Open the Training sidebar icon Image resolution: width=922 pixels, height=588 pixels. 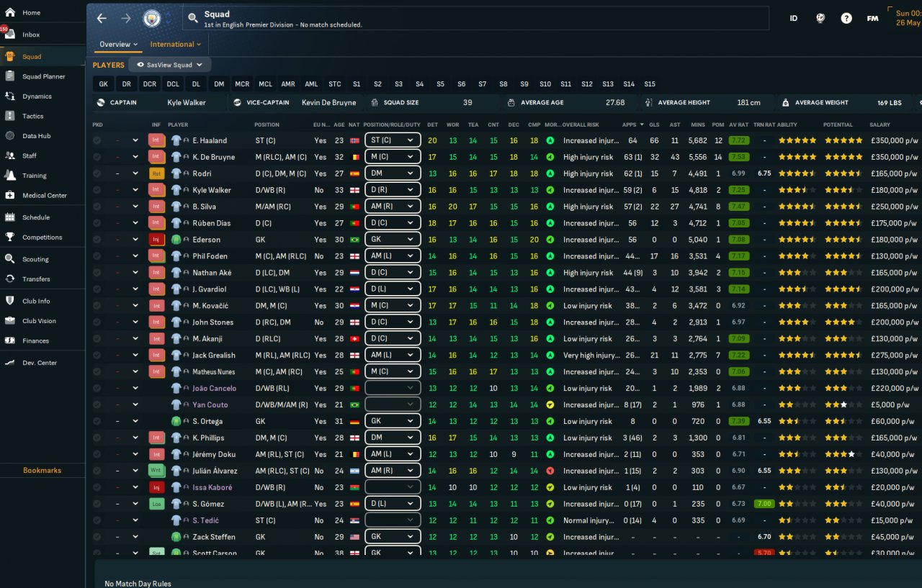9,176
